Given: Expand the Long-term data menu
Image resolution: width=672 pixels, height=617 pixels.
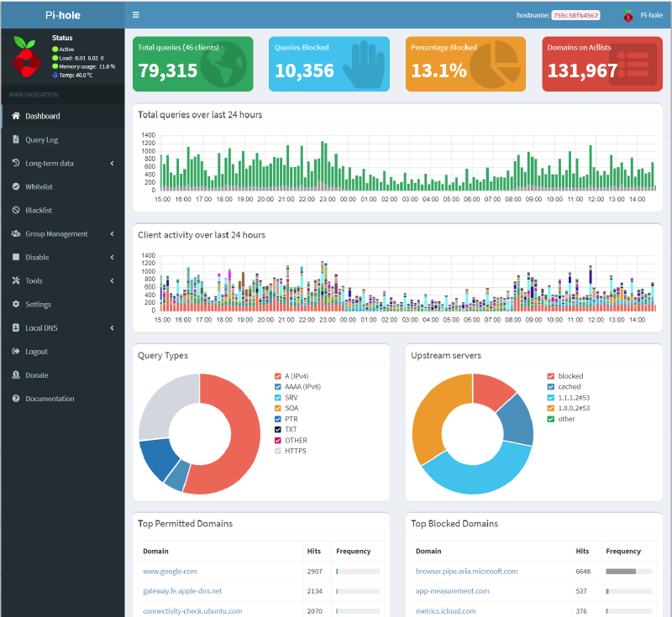Looking at the screenshot, I should (x=50, y=163).
